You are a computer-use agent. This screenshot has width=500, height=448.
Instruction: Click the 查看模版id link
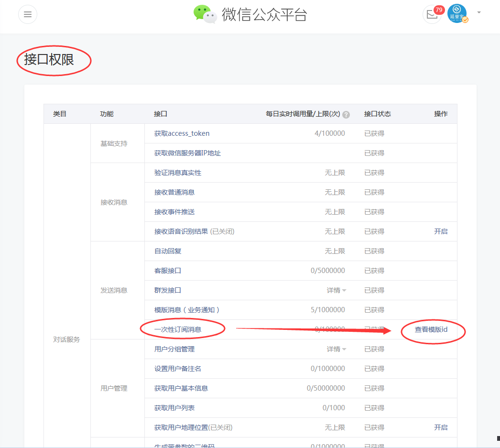tap(431, 329)
